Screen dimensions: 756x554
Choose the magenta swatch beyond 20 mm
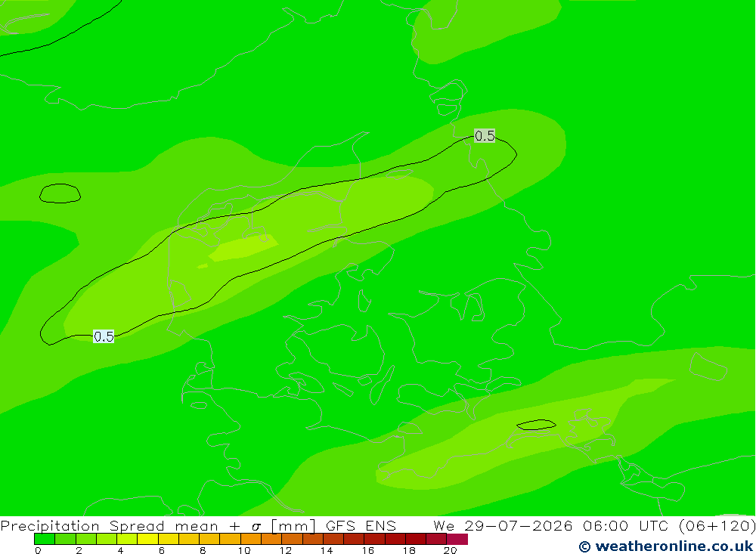point(457,539)
